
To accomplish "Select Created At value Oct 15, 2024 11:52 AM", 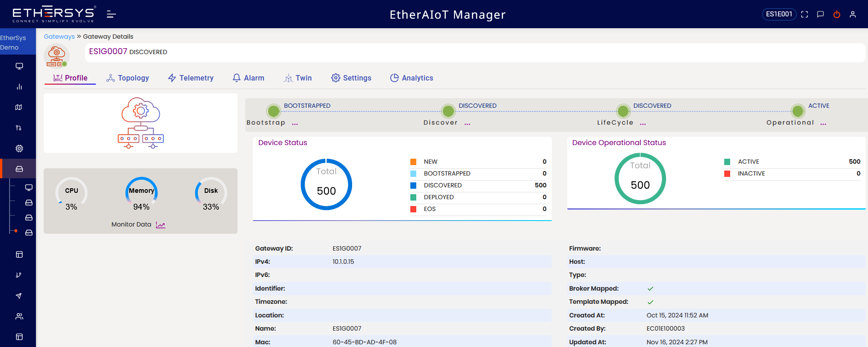I will tap(677, 315).
